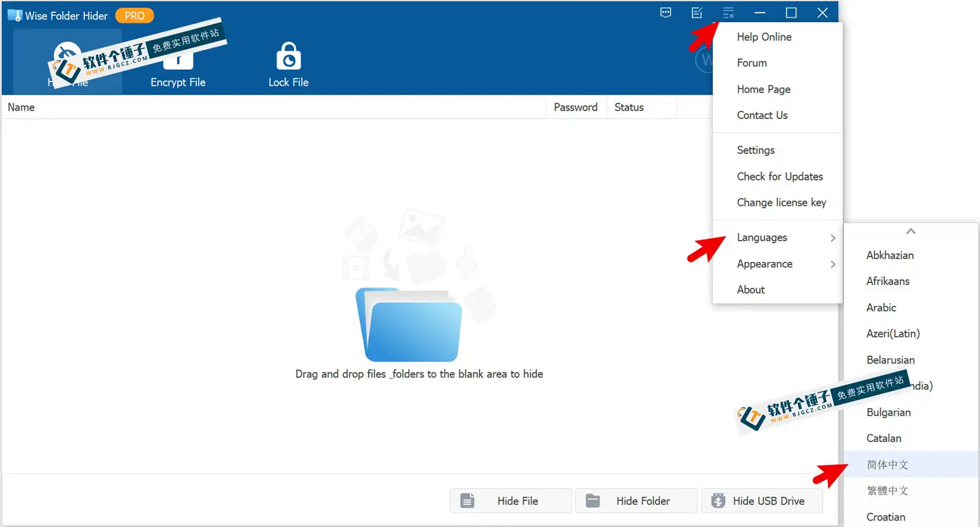Click the up chevron in language list
Screen dimensions: 980x527
pyautogui.click(x=911, y=231)
